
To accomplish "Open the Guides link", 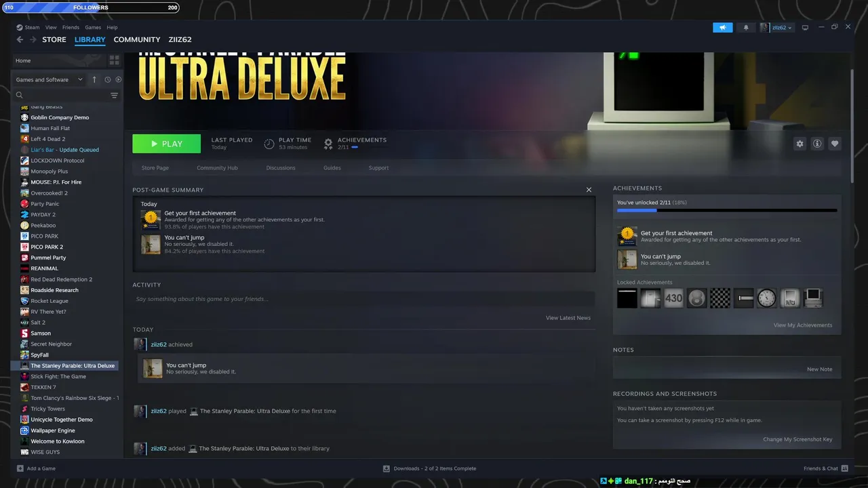I will [332, 168].
